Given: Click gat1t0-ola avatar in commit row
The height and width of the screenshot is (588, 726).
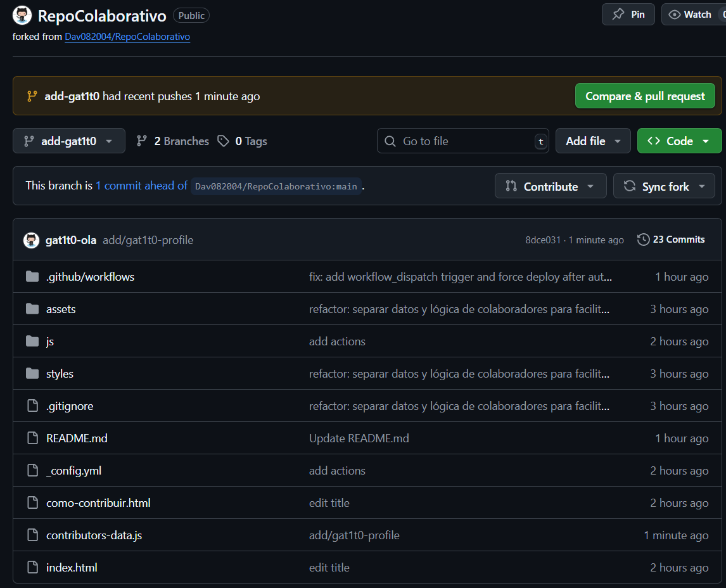Looking at the screenshot, I should click(32, 240).
